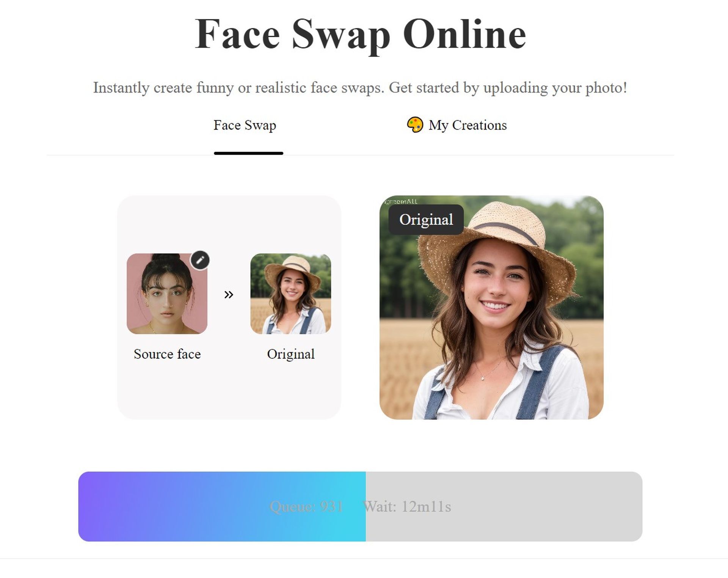Click the Face Swap Online heading

(360, 34)
